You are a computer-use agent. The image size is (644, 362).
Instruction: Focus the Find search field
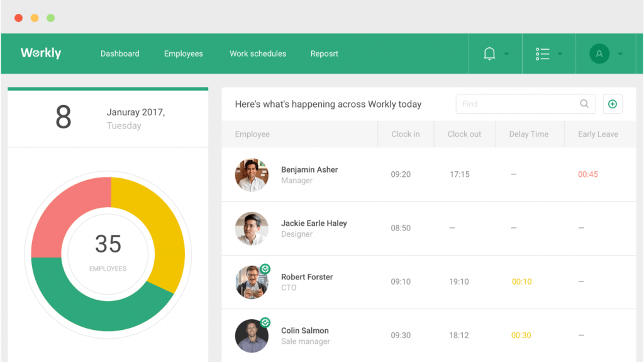tap(526, 104)
